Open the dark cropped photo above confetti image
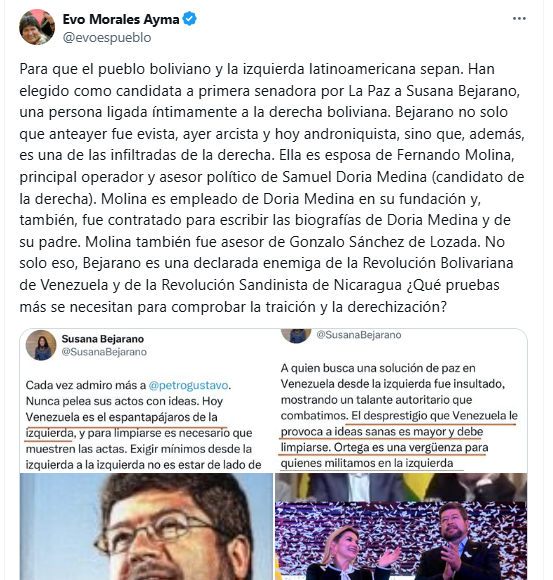The height and width of the screenshot is (580, 553). pyautogui.click(x=401, y=487)
